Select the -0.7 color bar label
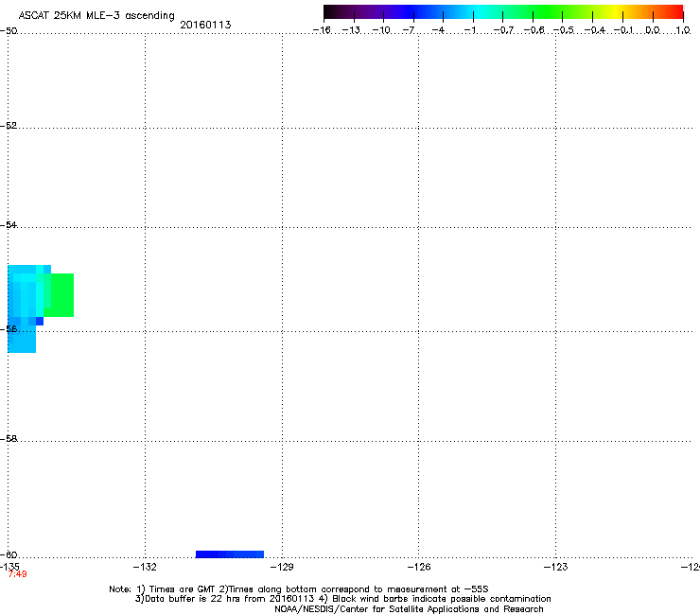This screenshot has height=615, width=700. (503, 30)
